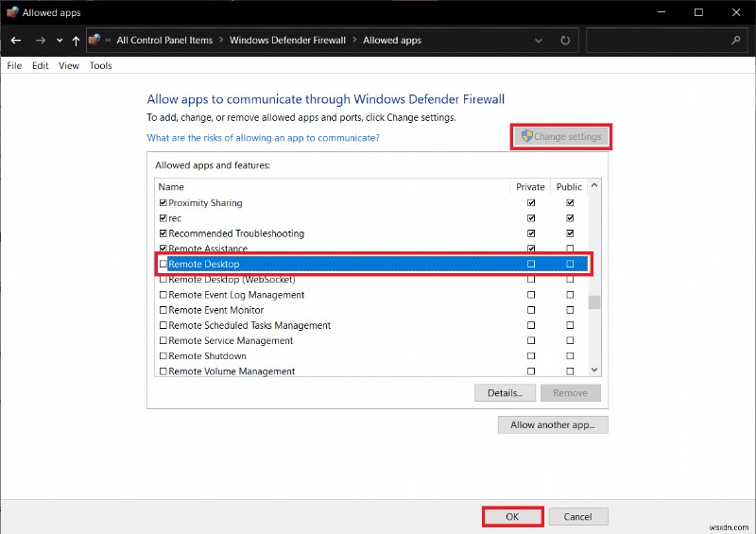Screen dimensions: 756x534
Task: Click the Allowed apps breadcrumb
Action: (x=392, y=41)
